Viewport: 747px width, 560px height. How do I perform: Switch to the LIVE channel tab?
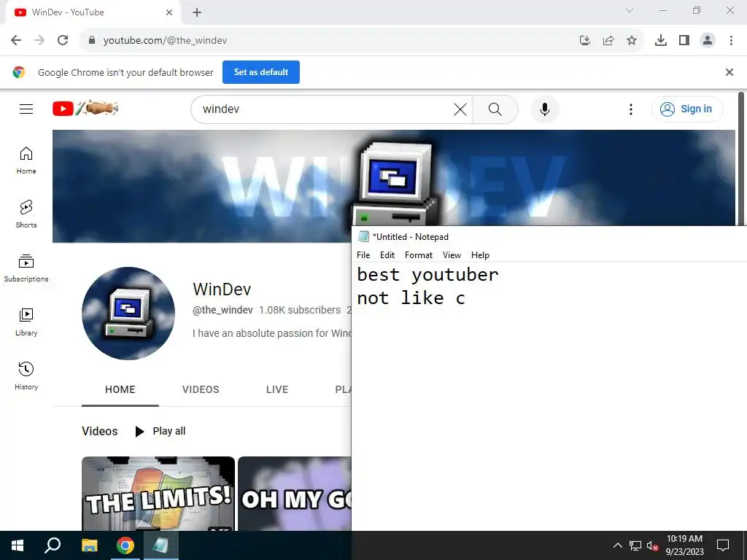277,389
